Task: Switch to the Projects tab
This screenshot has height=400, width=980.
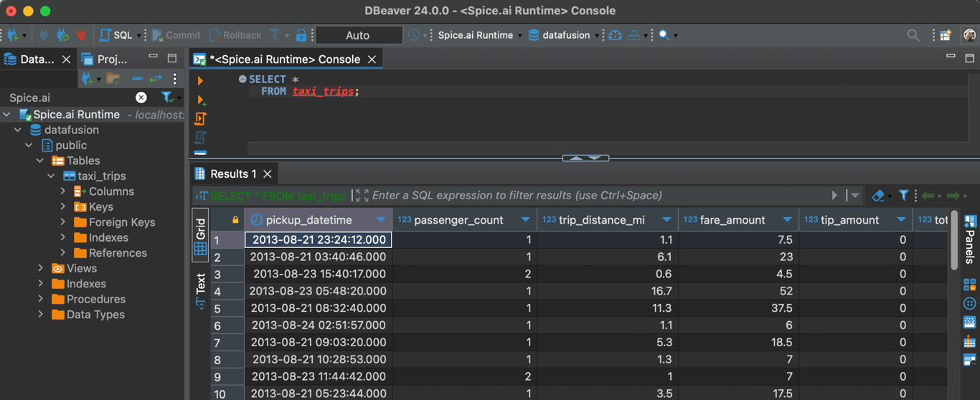Action: tap(105, 59)
